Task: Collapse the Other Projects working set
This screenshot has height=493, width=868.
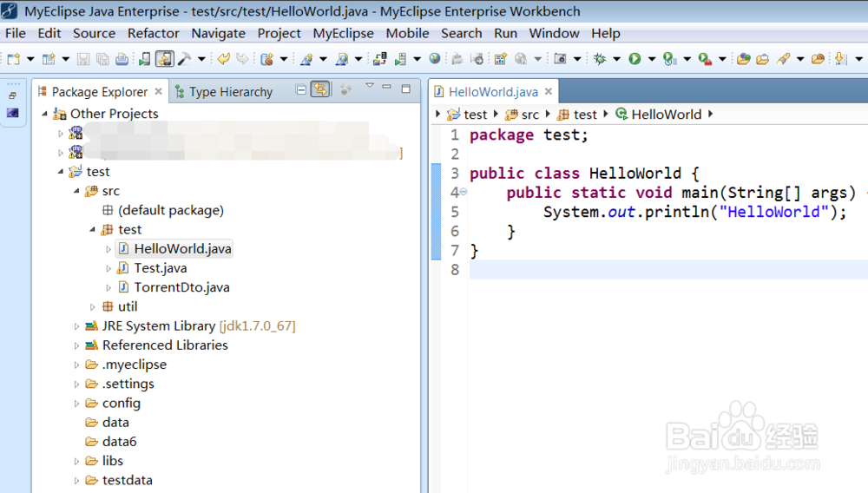Action: point(45,114)
